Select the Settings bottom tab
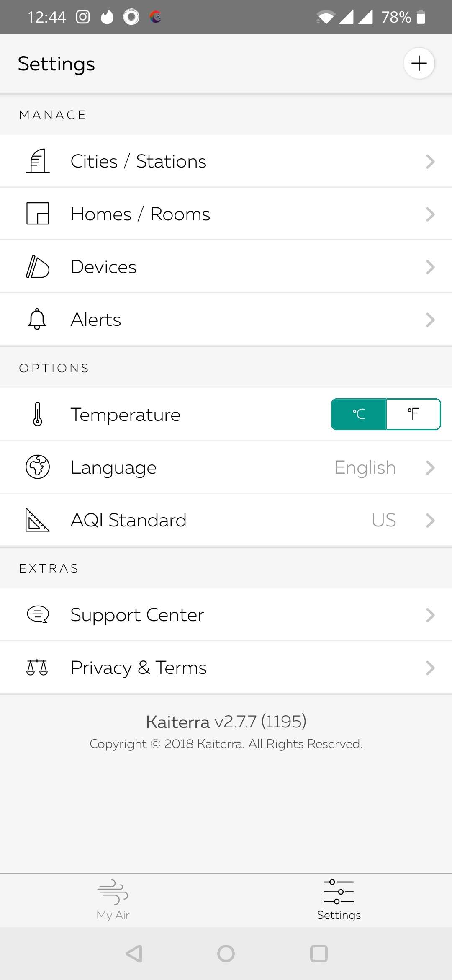452x980 pixels. click(x=339, y=900)
